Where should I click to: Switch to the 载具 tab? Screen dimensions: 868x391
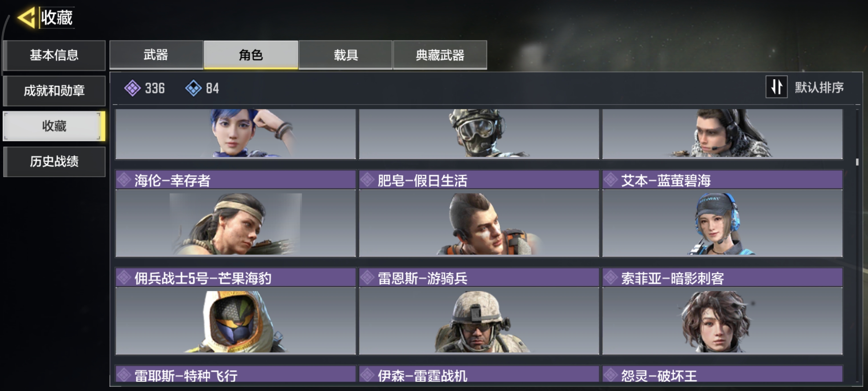tap(345, 55)
